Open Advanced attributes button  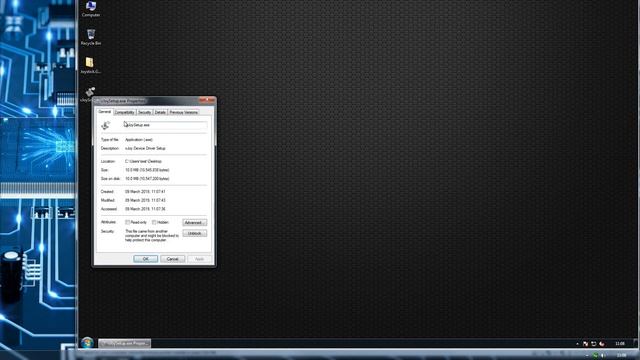tap(194, 222)
